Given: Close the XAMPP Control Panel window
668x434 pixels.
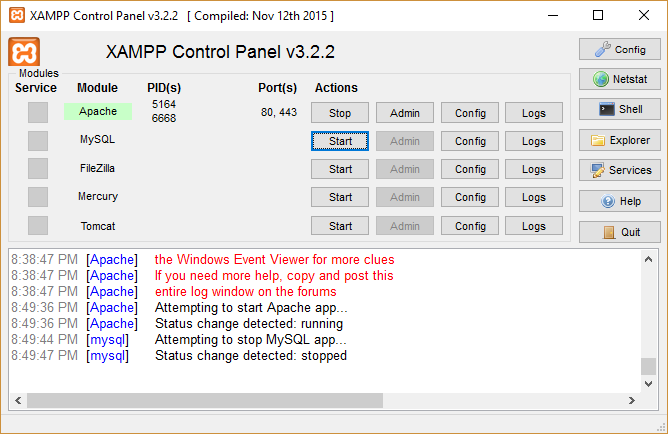Looking at the screenshot, I should pos(644,15).
